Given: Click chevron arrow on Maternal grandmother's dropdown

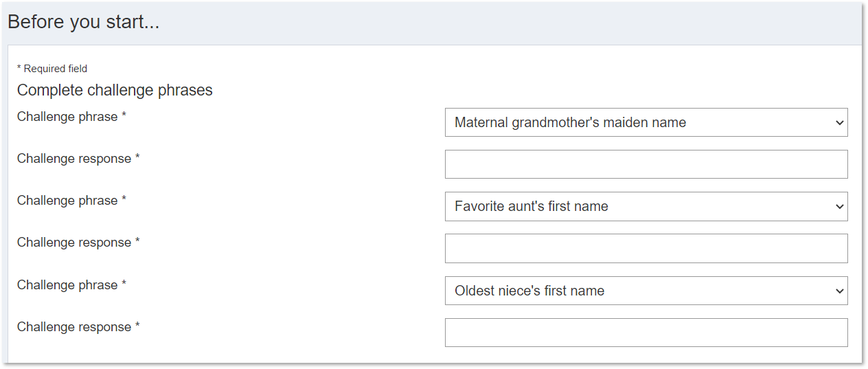Looking at the screenshot, I should 839,123.
